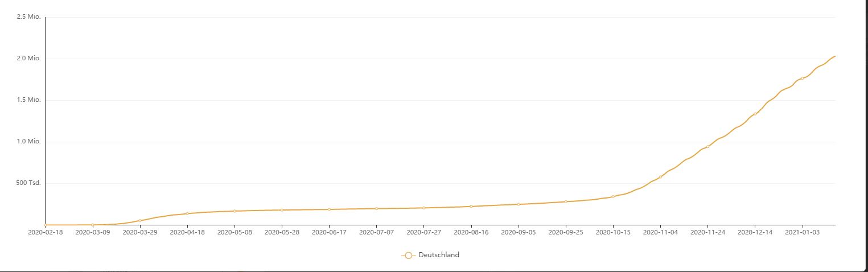Click the data marker at 2021-01-03
Screen dimensions: 868x272
803,78
